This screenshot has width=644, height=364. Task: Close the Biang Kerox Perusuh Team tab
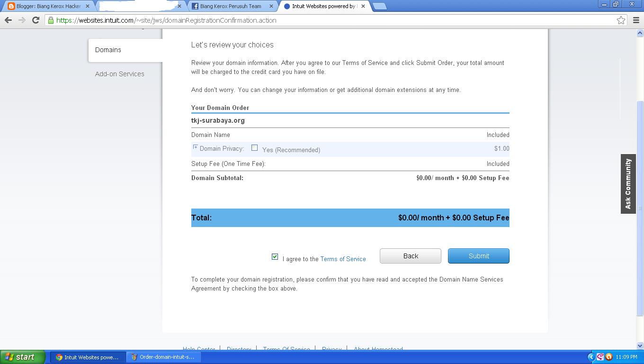point(271,6)
